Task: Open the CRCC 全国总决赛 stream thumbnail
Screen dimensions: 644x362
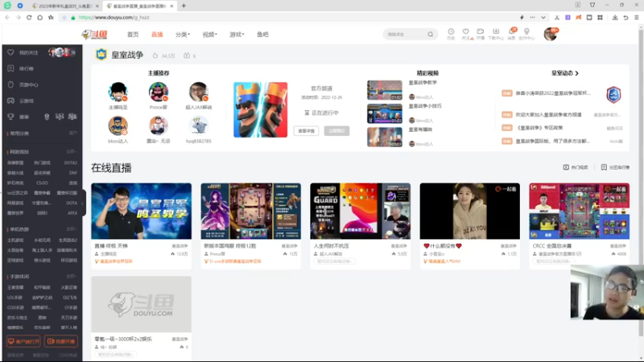Action: click(579, 211)
